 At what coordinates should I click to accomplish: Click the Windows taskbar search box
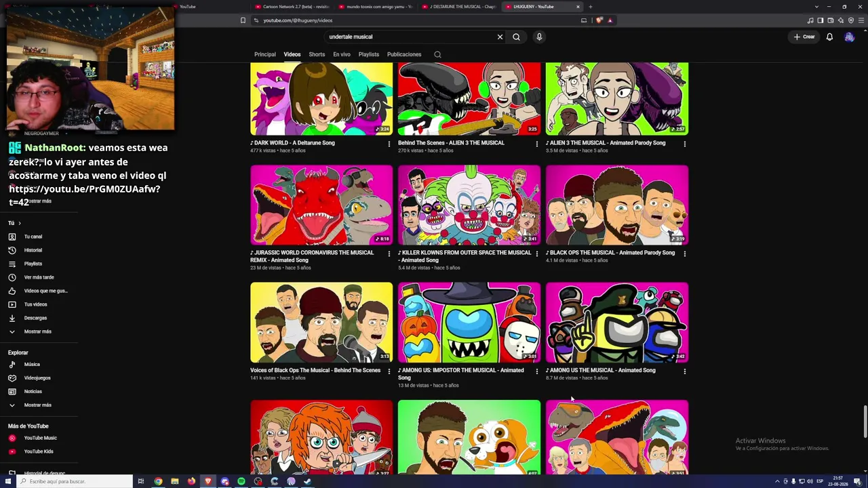pyautogui.click(x=73, y=481)
